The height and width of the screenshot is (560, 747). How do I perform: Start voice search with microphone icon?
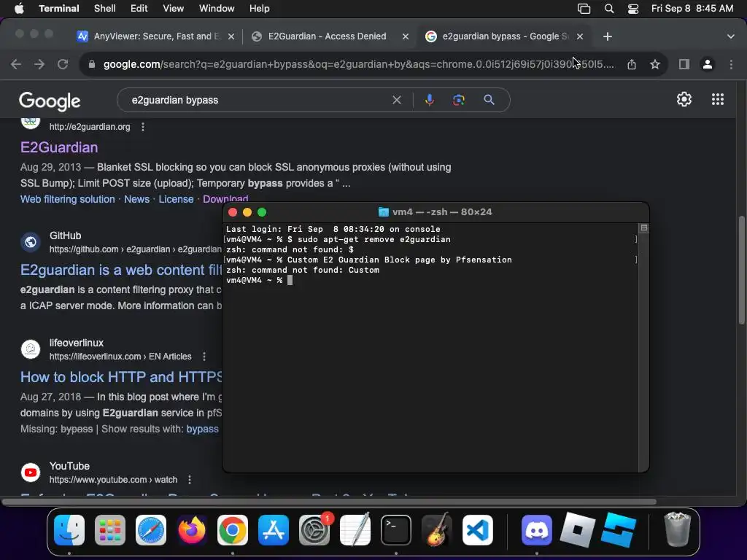click(429, 100)
